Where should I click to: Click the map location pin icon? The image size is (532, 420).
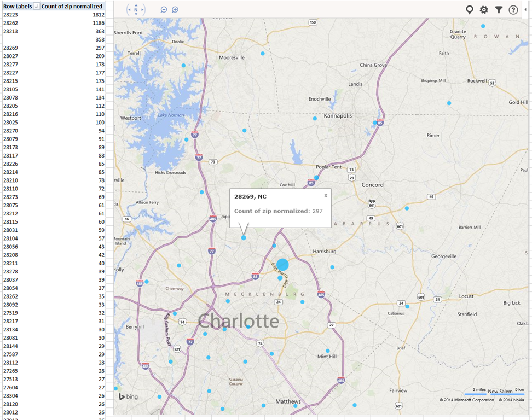click(x=469, y=10)
